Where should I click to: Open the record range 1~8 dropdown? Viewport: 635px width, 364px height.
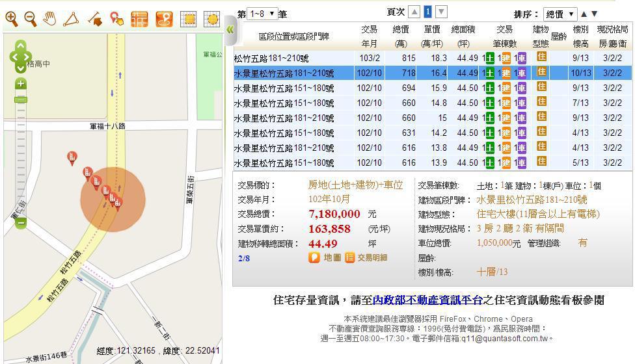(x=263, y=13)
